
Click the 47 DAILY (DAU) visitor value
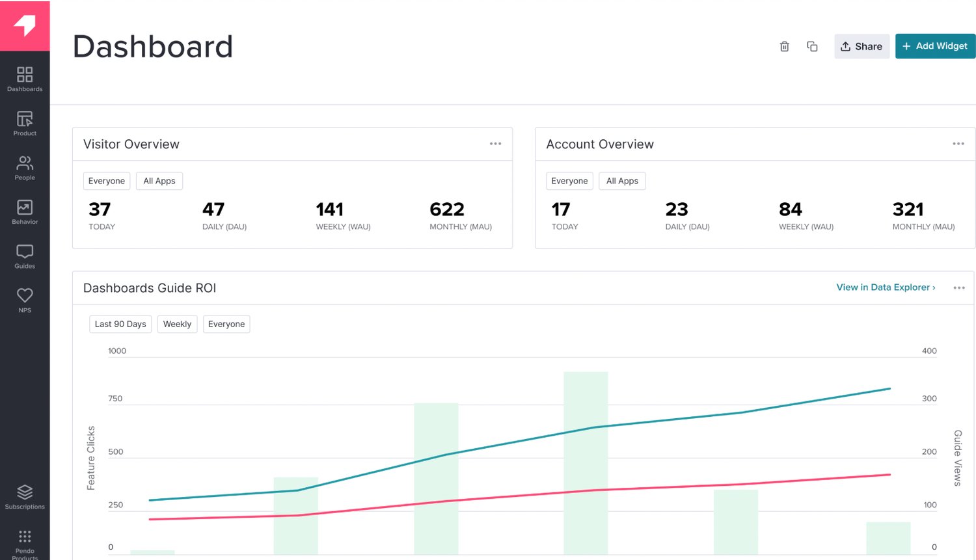213,209
